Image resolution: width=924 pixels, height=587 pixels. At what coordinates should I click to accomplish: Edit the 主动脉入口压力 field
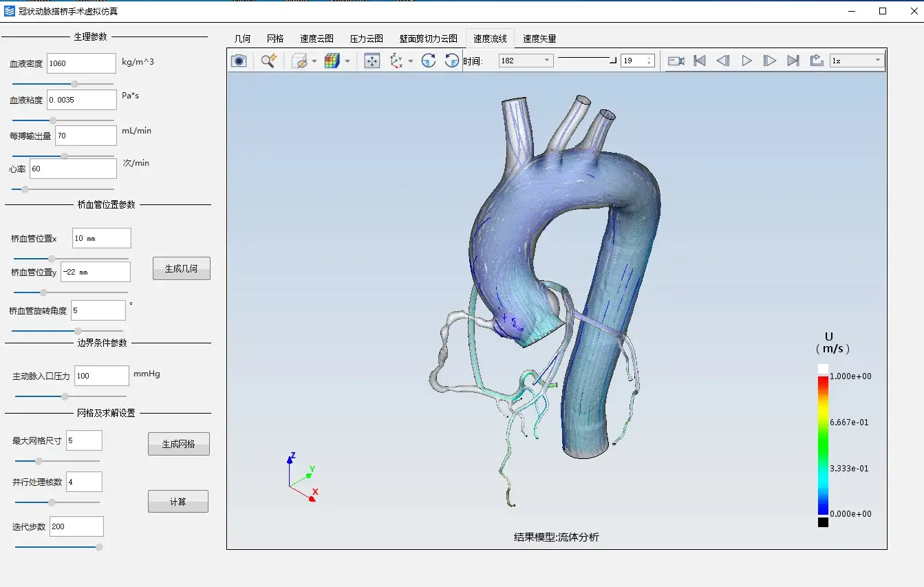point(101,376)
